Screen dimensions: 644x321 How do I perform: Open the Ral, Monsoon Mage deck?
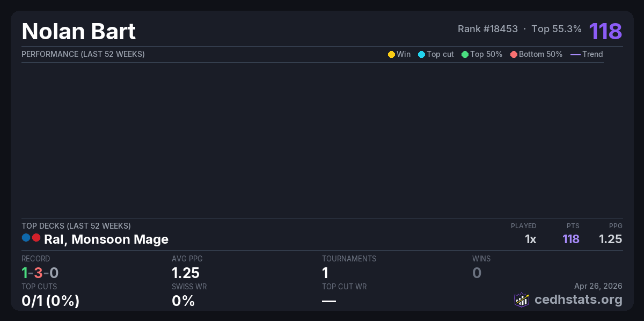tap(106, 239)
